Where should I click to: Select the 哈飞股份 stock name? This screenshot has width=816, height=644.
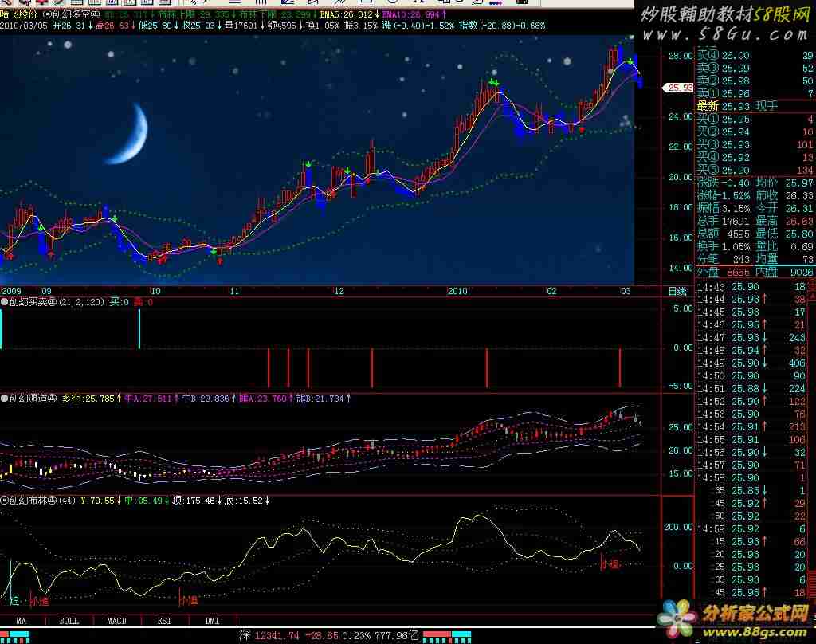pyautogui.click(x=19, y=14)
